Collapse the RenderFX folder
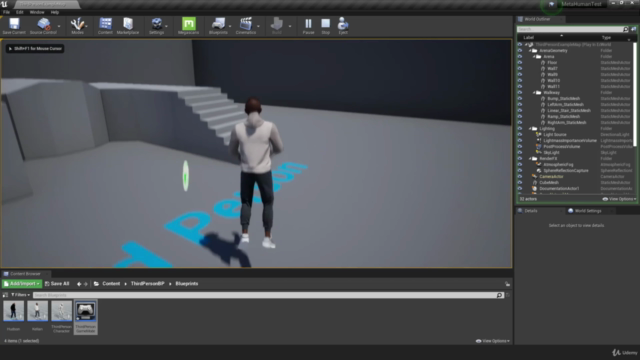Image resolution: width=640 pixels, height=360 pixels. tap(530, 158)
